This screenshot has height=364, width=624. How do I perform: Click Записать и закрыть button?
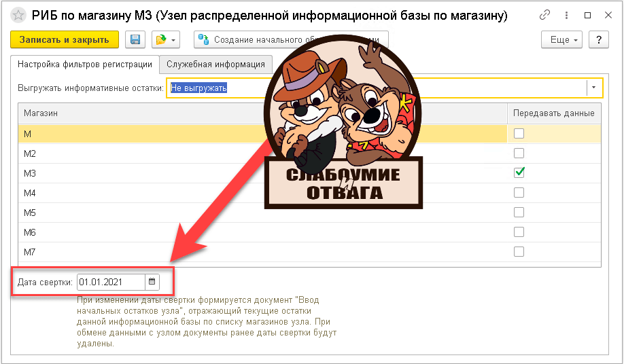click(65, 40)
